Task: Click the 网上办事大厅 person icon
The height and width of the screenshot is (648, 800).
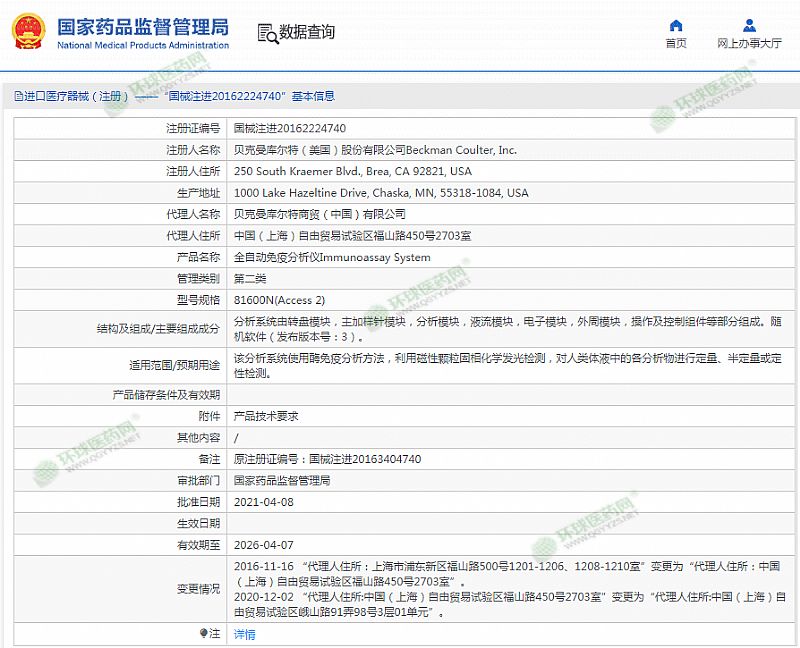Action: (x=749, y=25)
